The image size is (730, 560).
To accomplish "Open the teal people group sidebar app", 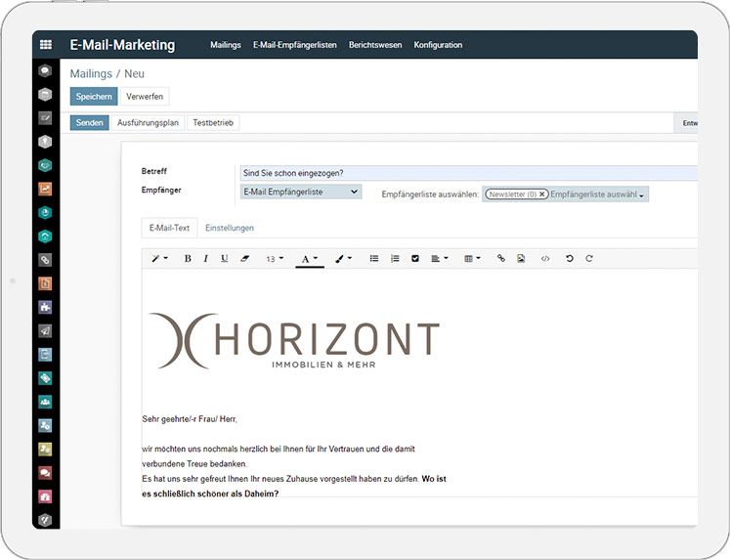I will (x=45, y=402).
